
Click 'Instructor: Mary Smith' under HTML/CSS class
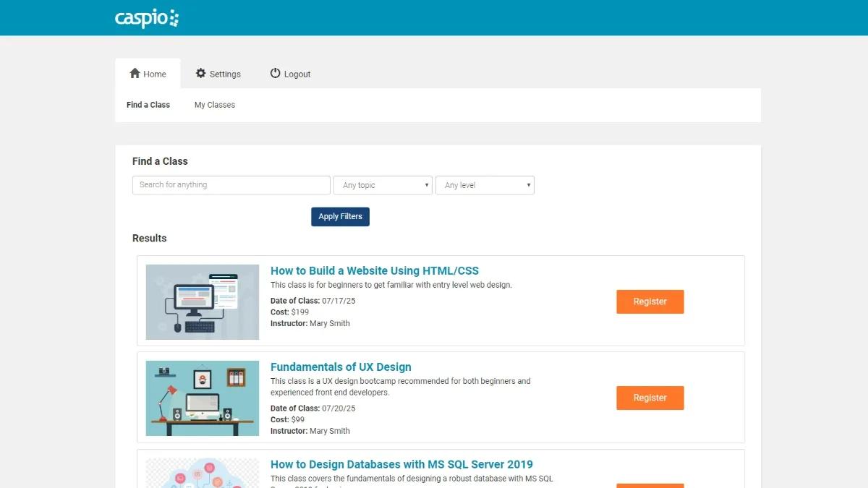click(310, 323)
